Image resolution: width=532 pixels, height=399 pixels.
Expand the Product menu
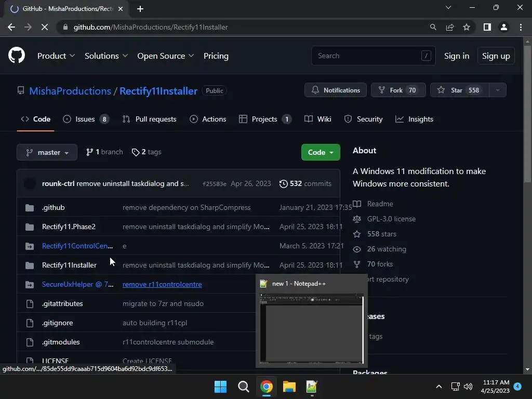[56, 56]
